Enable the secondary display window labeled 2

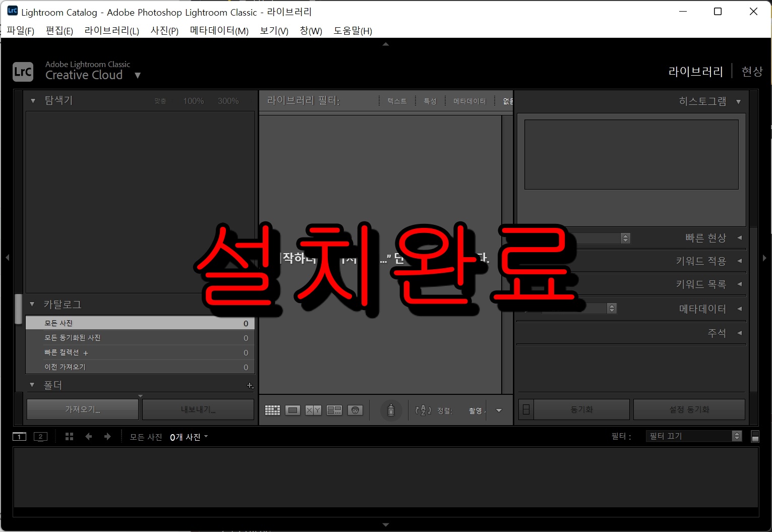click(40, 436)
